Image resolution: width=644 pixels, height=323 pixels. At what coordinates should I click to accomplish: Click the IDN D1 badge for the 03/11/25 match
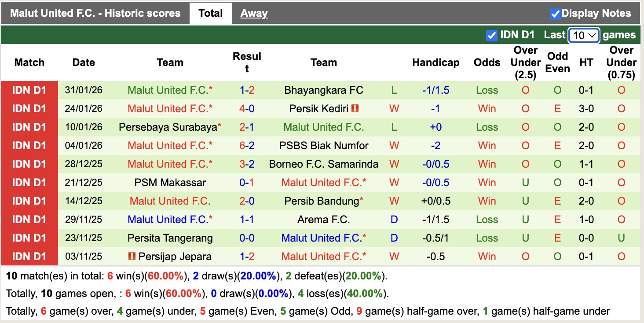(x=29, y=256)
